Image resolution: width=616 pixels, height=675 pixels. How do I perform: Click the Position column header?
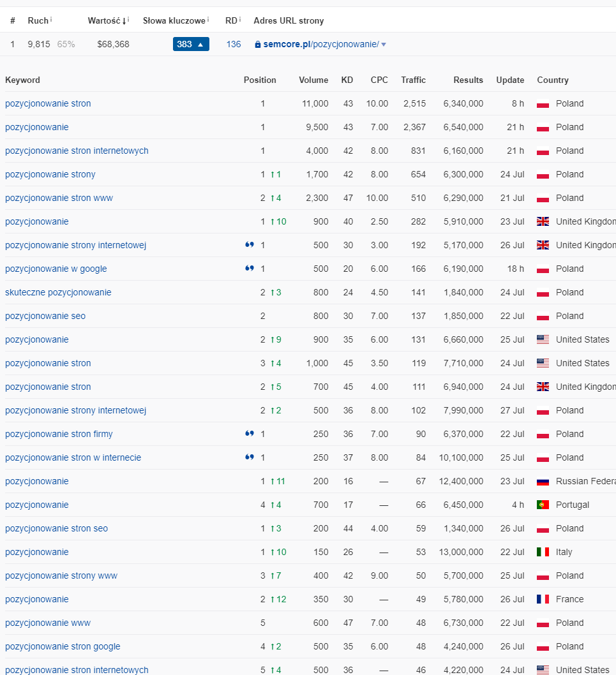[x=260, y=80]
